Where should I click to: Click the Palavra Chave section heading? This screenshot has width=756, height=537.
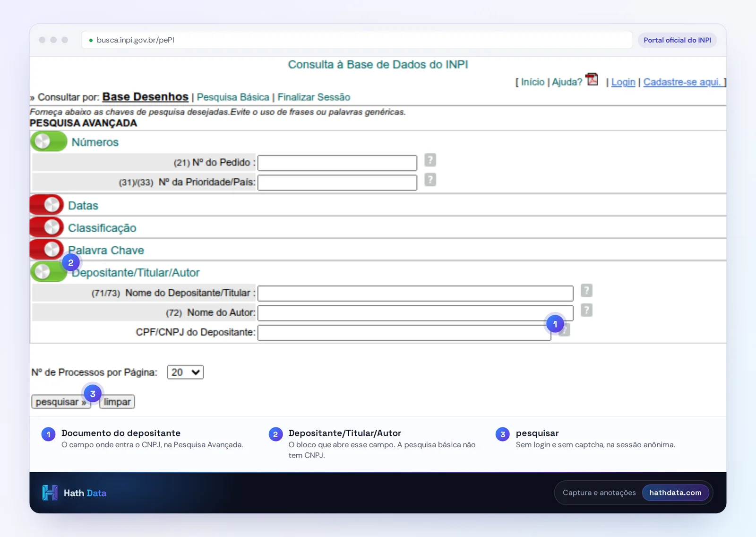point(106,250)
